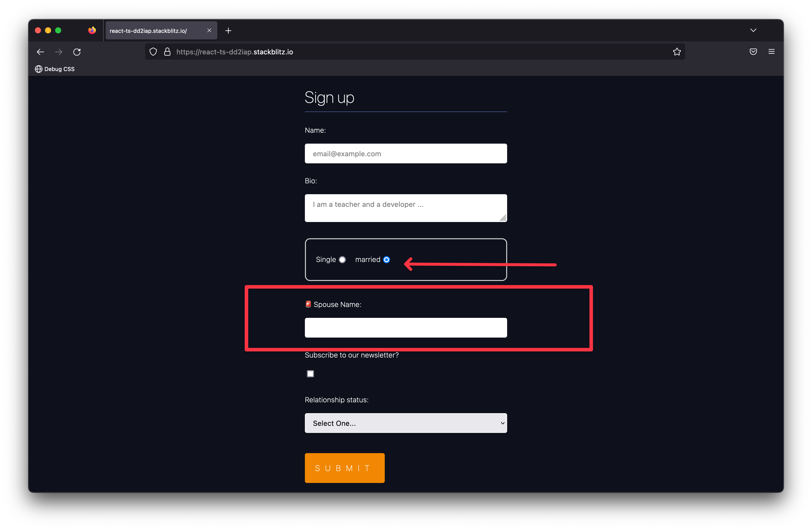Reload the page with refresh icon
The image size is (812, 530).
[x=77, y=52]
